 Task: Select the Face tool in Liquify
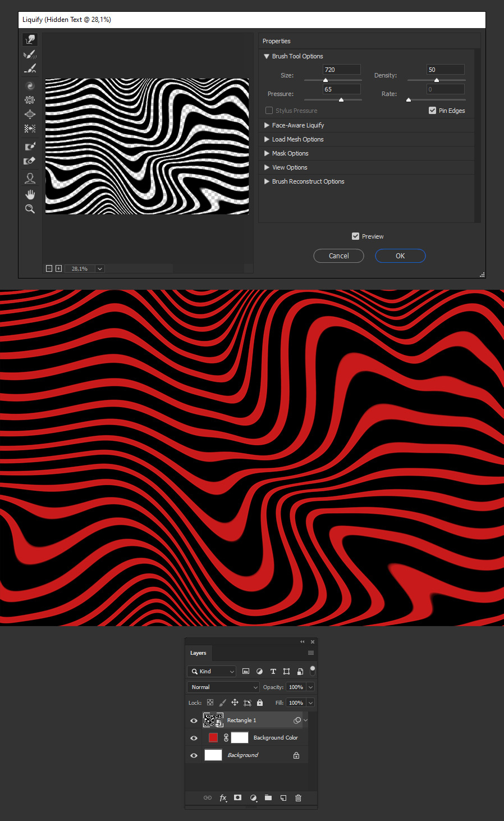click(30, 178)
